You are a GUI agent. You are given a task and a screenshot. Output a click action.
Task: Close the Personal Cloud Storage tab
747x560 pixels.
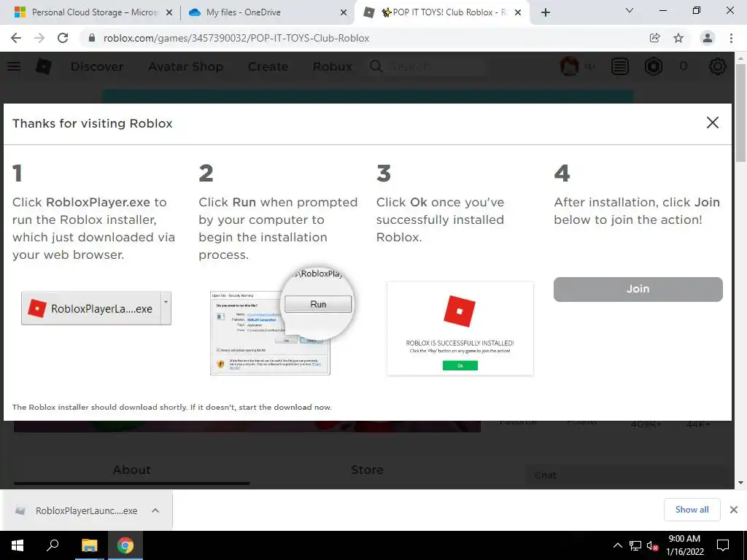(x=169, y=13)
